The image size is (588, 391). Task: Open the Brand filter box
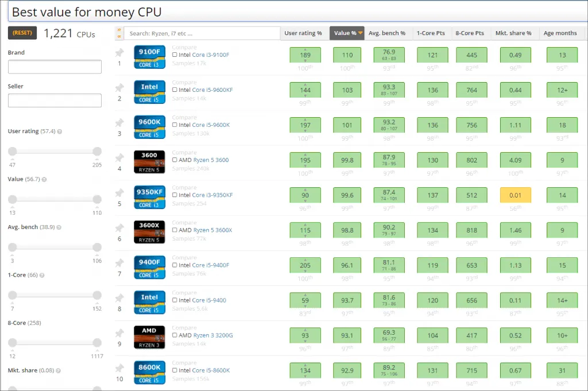pos(55,67)
